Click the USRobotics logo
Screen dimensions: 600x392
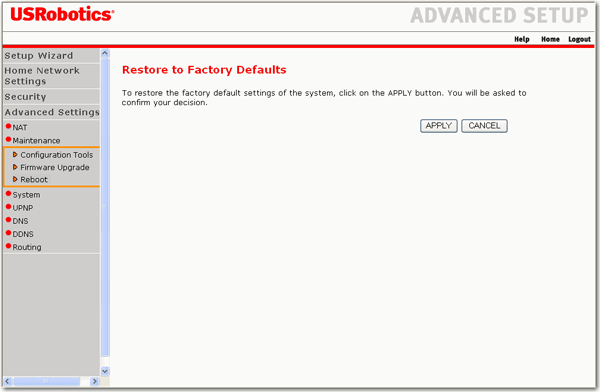(62, 14)
